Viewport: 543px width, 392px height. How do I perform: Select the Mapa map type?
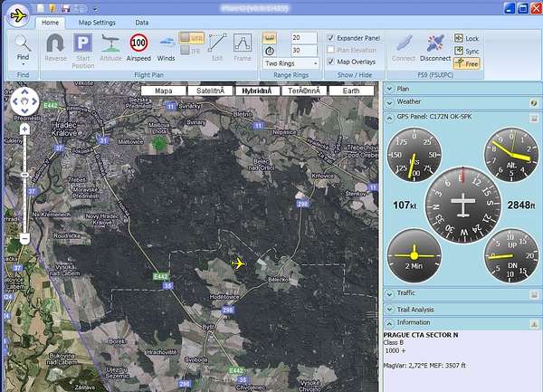tap(164, 91)
